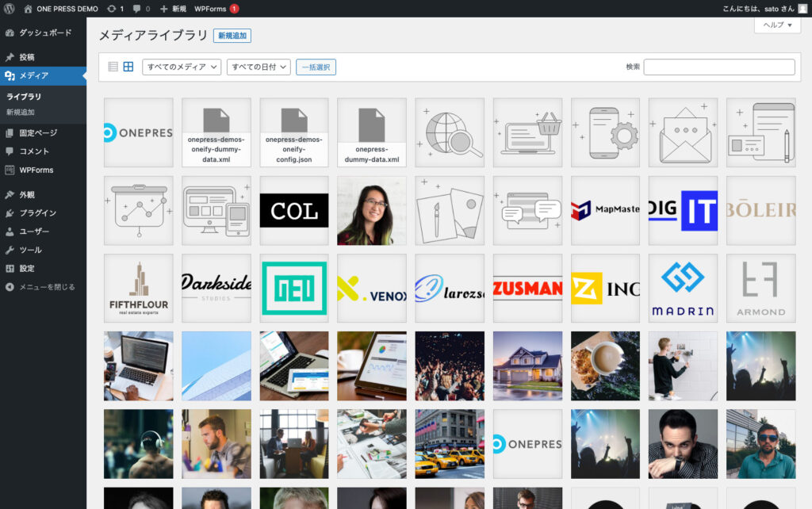Switch media library to grid view
Image resolution: width=812 pixels, height=509 pixels.
coord(128,67)
